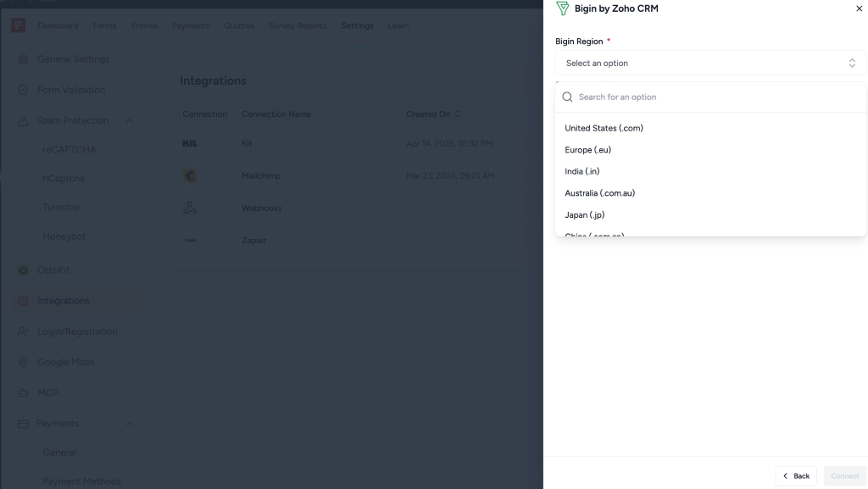Click the Payments card icon in sidebar
This screenshot has width=868, height=489.
click(23, 424)
